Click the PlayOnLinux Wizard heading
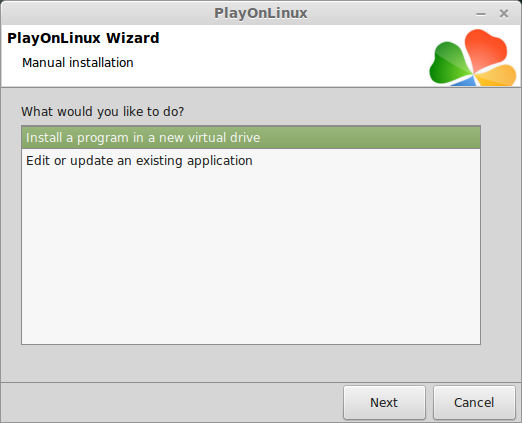Viewport: 522px width, 423px height. 83,38
